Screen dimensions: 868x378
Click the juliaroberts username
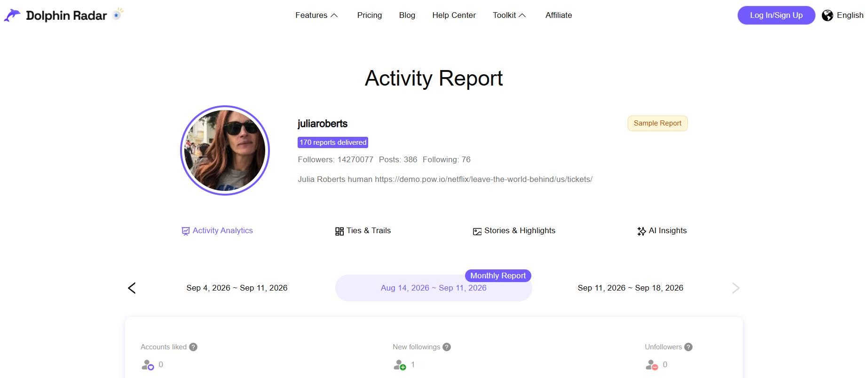pyautogui.click(x=323, y=124)
